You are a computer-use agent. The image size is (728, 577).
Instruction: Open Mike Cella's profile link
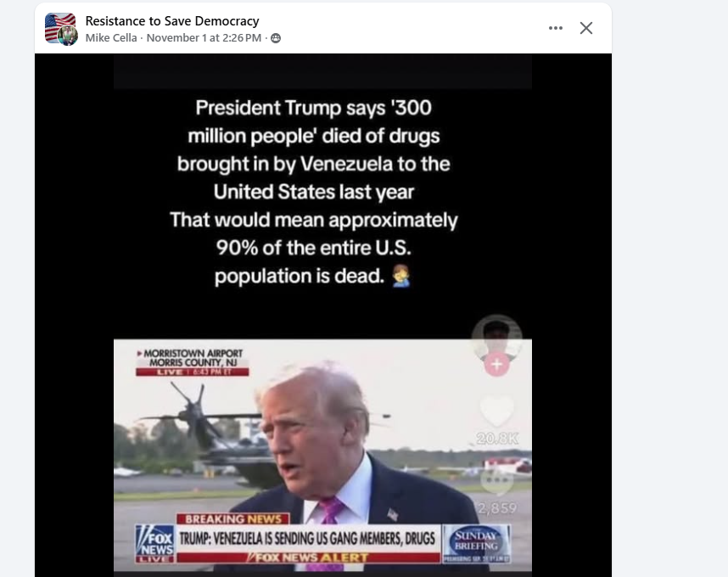point(111,37)
